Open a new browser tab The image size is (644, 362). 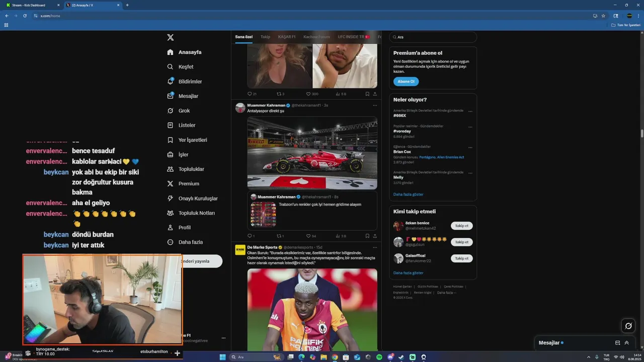(127, 5)
